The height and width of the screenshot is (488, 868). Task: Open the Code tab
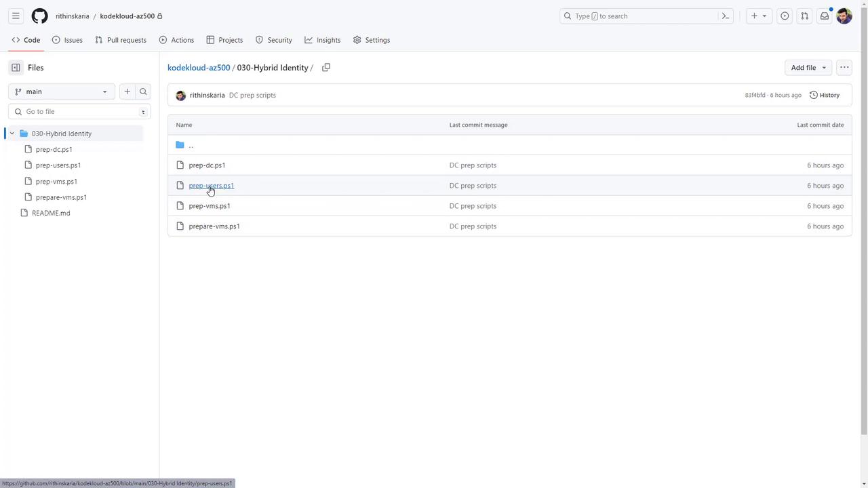point(26,40)
